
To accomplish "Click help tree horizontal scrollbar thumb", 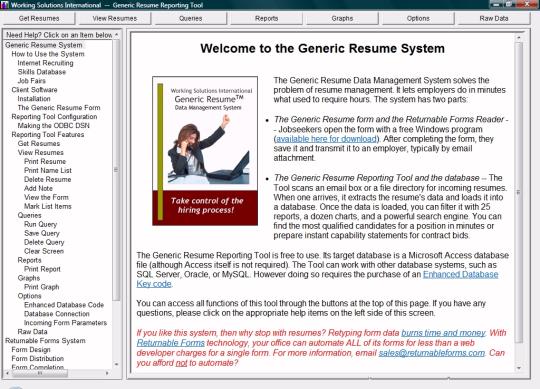I will (x=40, y=373).
